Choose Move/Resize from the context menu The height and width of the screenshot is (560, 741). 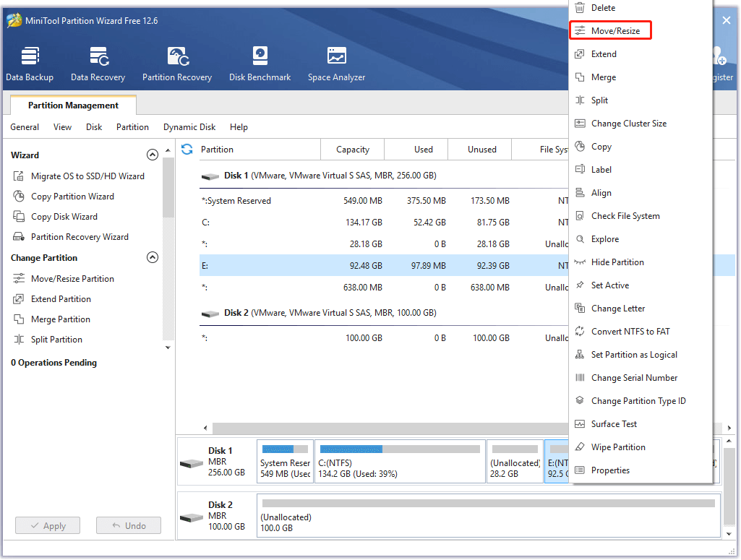point(611,30)
